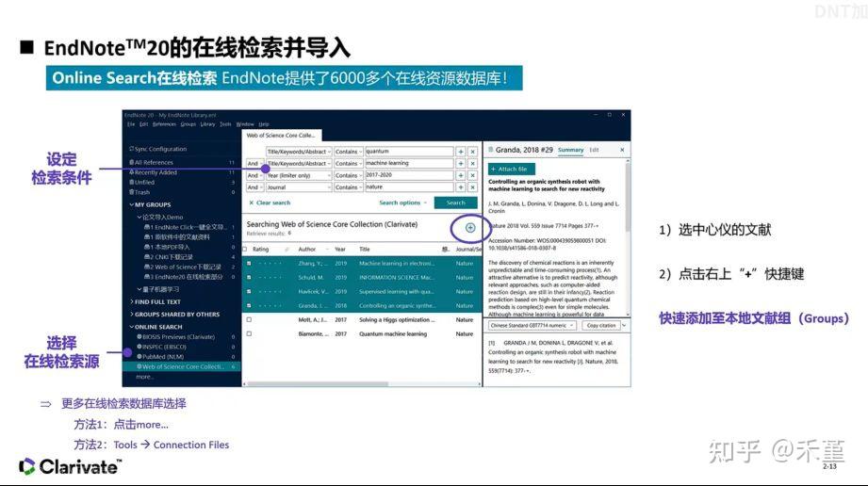Viewport: 868px width, 486px height.
Task: Open Chinese Standard GBT7714 numeric style dropdown
Action: point(532,326)
